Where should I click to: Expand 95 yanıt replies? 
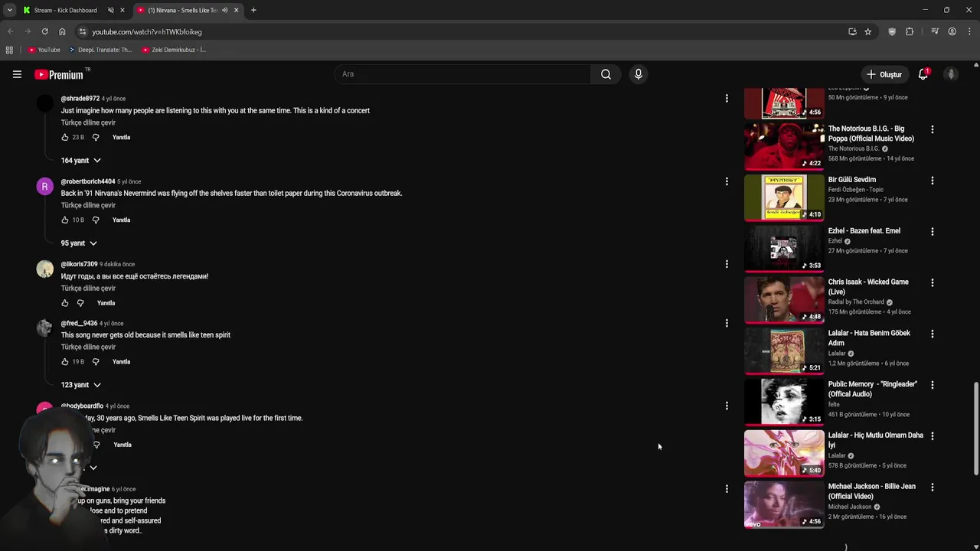click(x=79, y=243)
